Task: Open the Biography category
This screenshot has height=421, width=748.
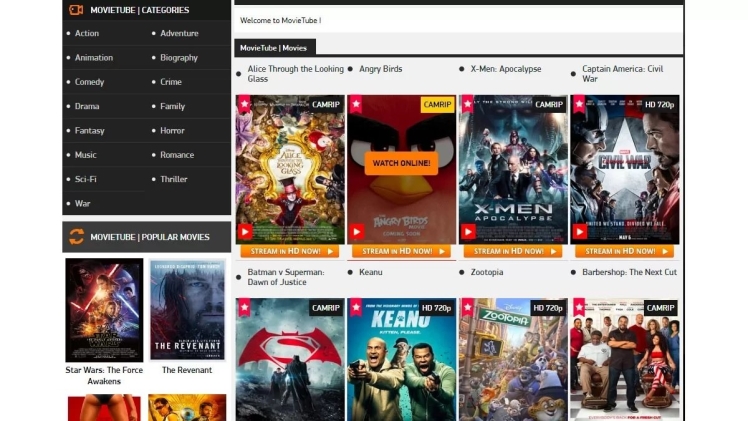Action: point(179,58)
